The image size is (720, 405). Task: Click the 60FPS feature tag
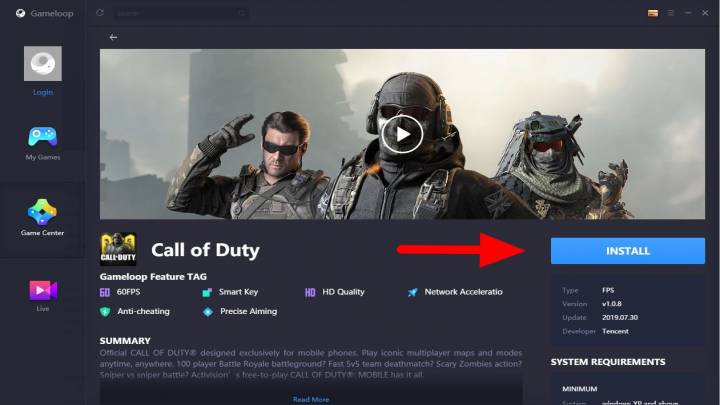coord(123,292)
